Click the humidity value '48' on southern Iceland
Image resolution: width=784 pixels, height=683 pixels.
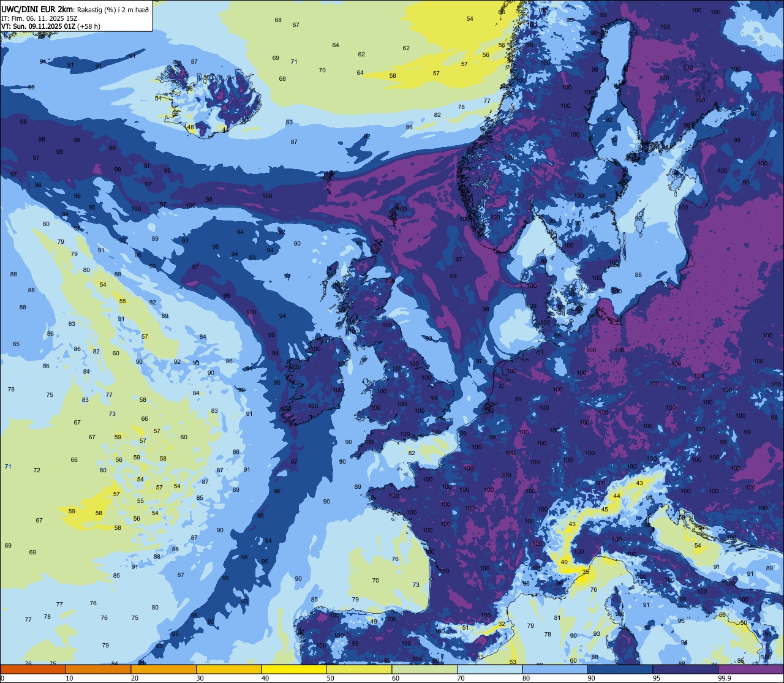[190, 127]
